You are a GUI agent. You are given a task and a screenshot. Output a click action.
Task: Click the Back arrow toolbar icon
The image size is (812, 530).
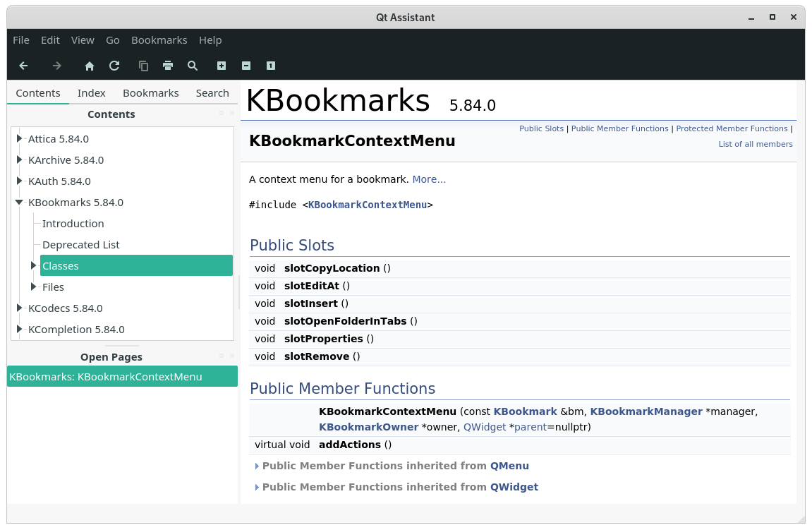coord(23,66)
